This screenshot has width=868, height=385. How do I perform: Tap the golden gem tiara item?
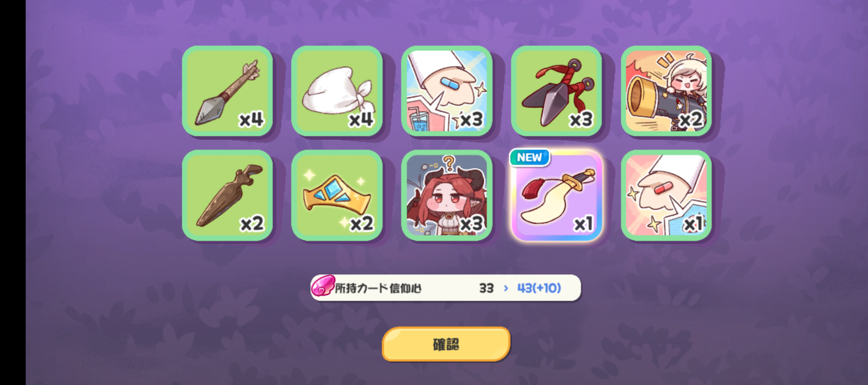[337, 195]
